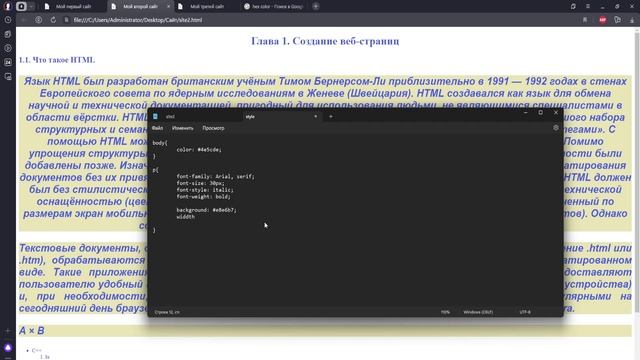Click the sidebar icon just below history
Image resolution: width=640 pixels, height=360 pixels.
point(8,34)
